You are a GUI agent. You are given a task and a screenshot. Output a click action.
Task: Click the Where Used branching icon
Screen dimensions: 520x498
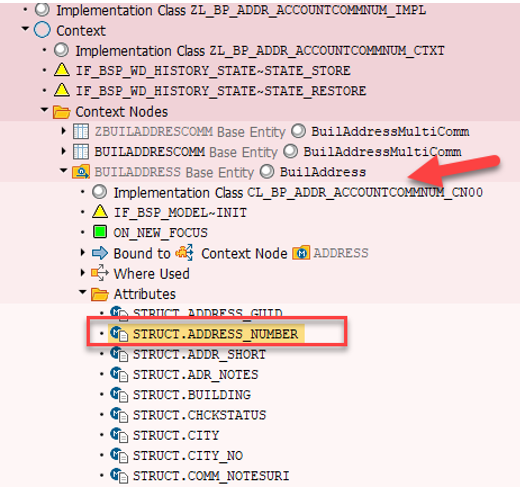100,273
